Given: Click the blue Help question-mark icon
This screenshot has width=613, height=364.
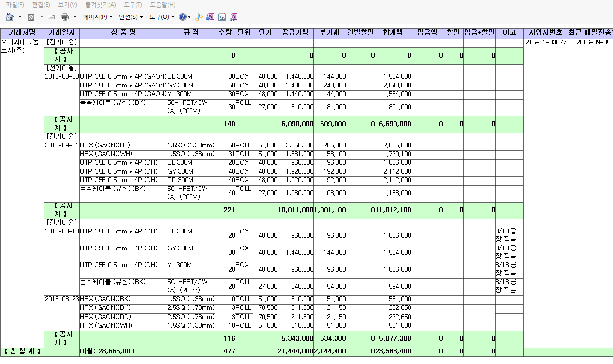Looking at the screenshot, I should [x=183, y=17].
